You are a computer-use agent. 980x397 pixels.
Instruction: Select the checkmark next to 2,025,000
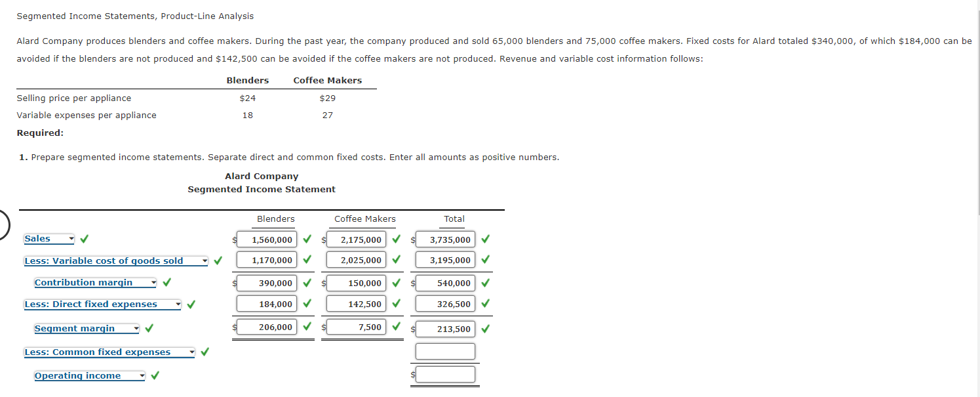[396, 260]
